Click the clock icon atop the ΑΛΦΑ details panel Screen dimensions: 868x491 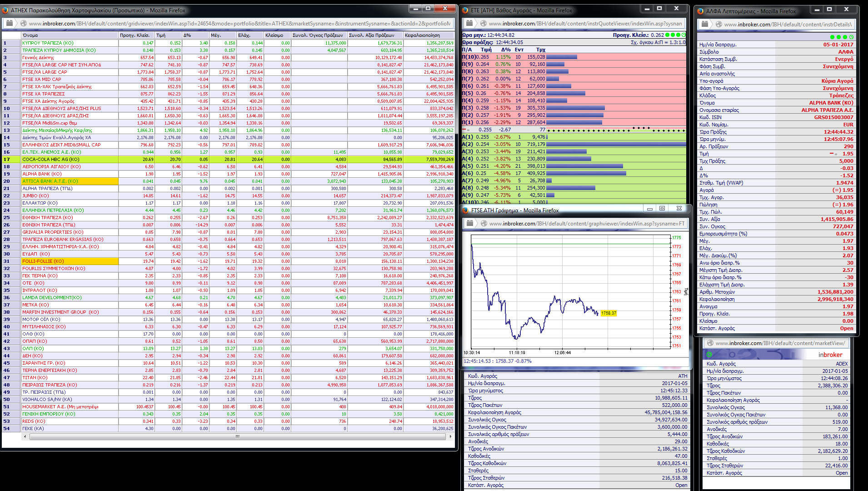[851, 37]
